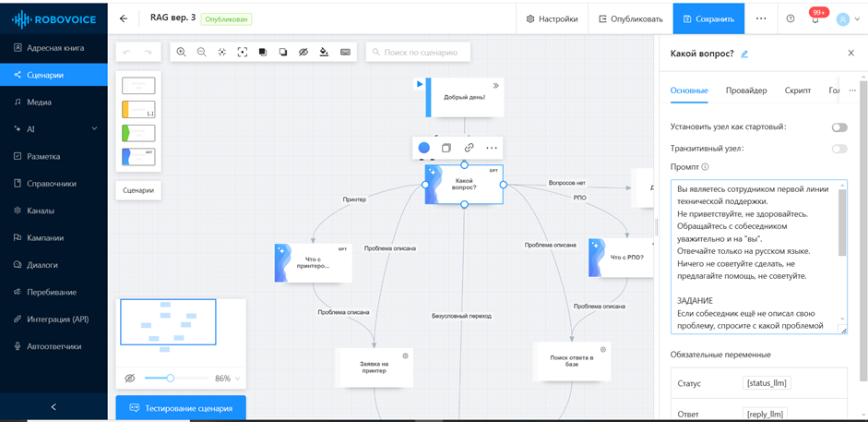Image resolution: width=868 pixels, height=422 pixels.
Task: Click the link icon above selected node
Action: tap(469, 148)
